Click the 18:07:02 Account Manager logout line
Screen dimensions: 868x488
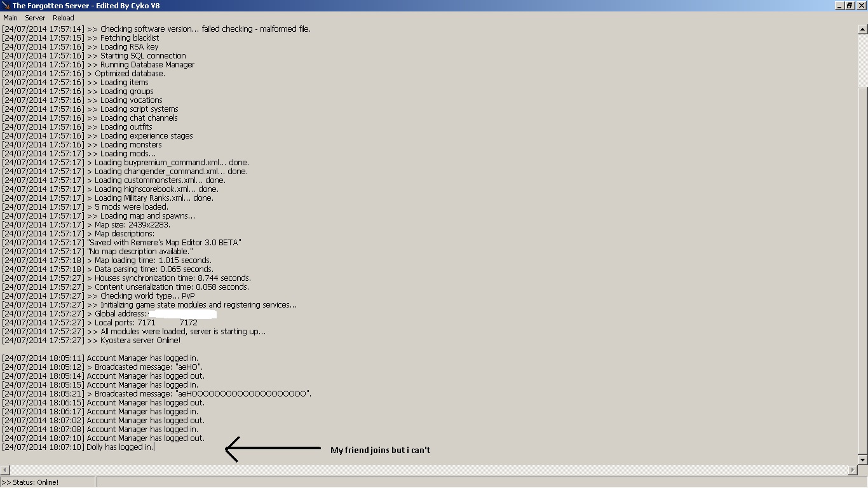point(104,421)
